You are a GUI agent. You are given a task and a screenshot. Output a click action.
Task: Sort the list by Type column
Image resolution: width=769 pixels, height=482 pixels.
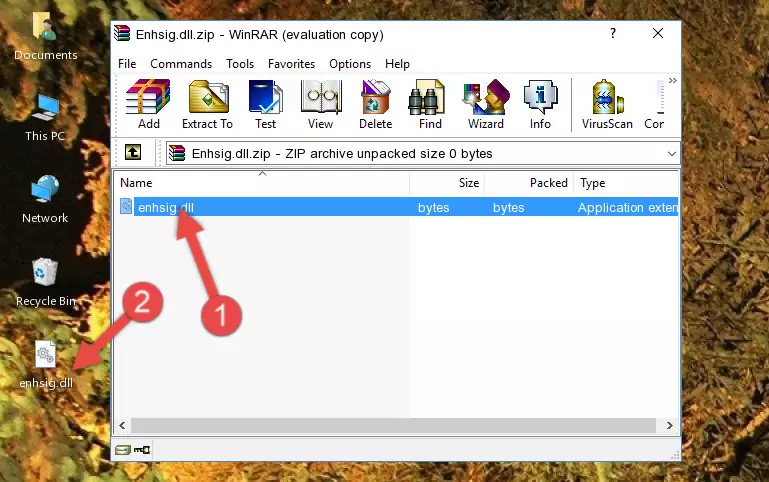[x=626, y=183]
